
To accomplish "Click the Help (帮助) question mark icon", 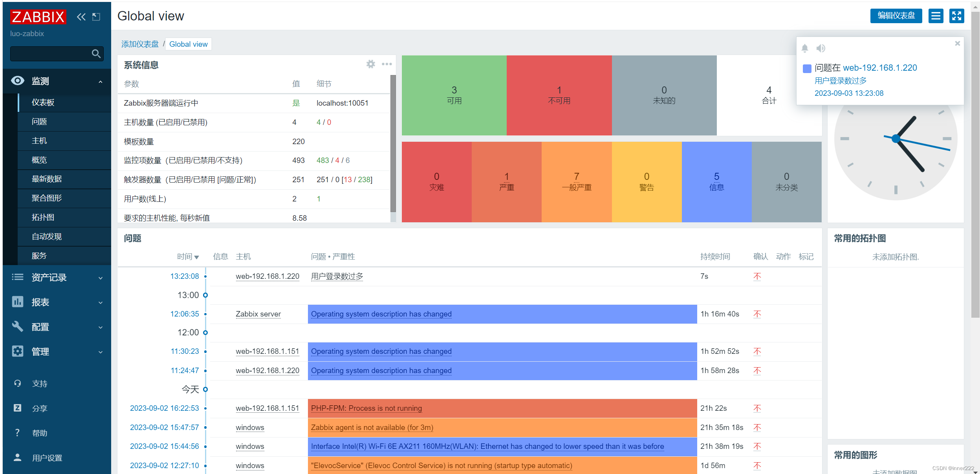I will [18, 433].
